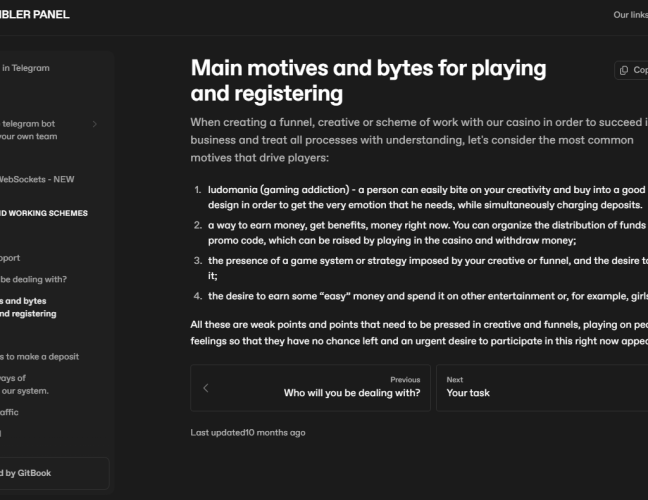648x500 pixels.
Task: Open the sidebar page ending in 'pport'
Action: coord(12,258)
